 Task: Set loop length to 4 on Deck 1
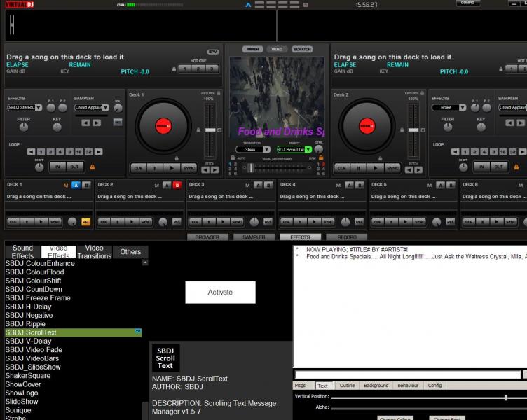[x=60, y=151]
